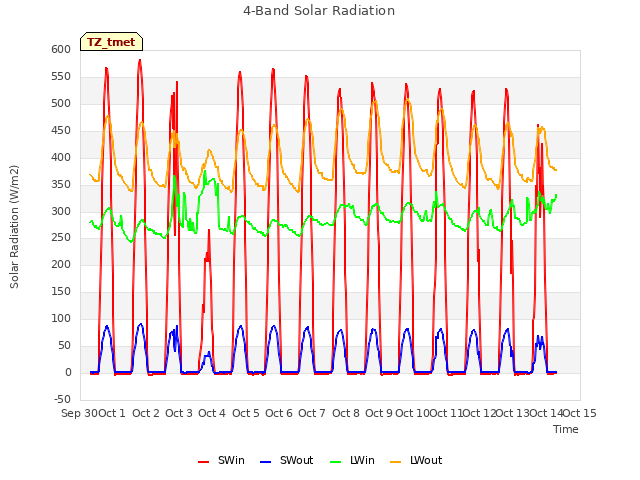Click the x-axis label 'Sep 30'

[x=80, y=413]
